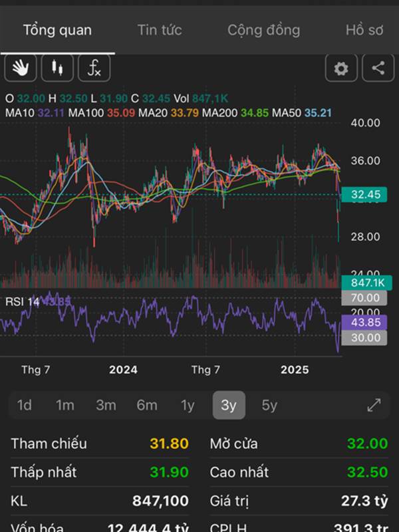399x532 pixels.
Task: Switch to the 5y time range
Action: click(269, 405)
